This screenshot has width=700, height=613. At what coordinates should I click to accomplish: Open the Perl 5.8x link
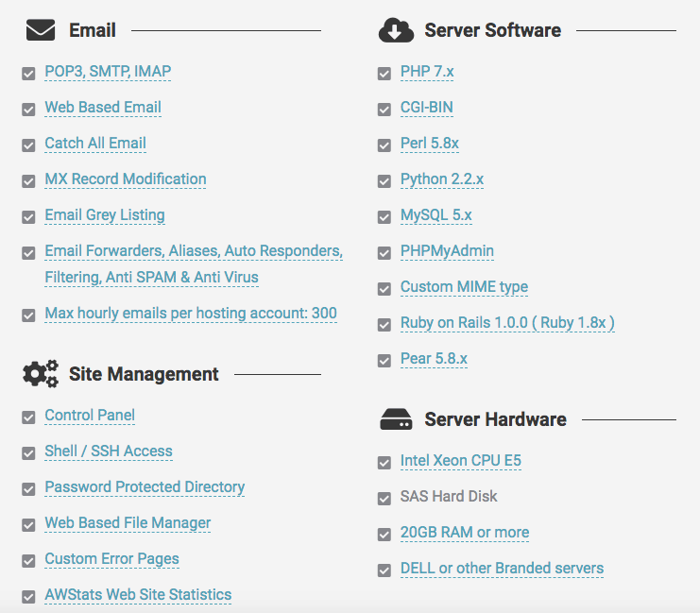[x=430, y=143]
